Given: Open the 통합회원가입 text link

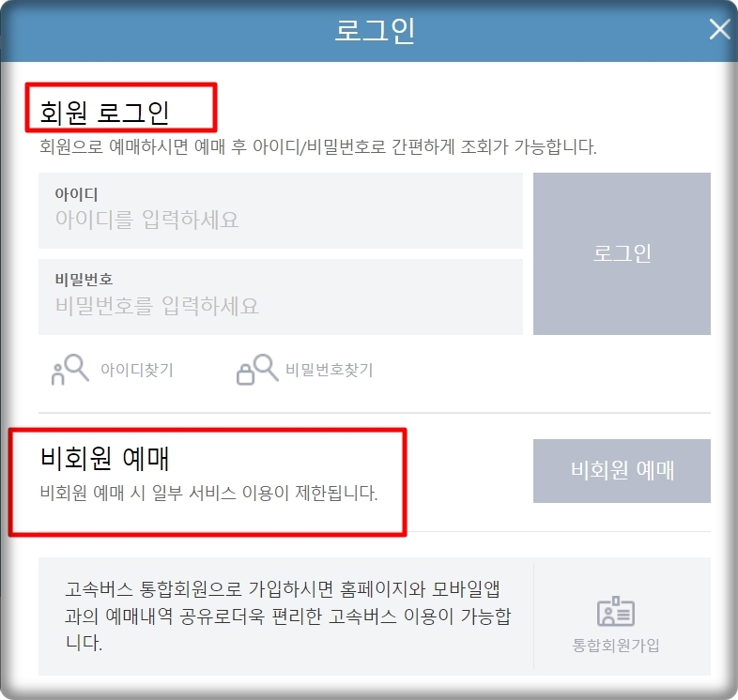Looking at the screenshot, I should [616, 645].
